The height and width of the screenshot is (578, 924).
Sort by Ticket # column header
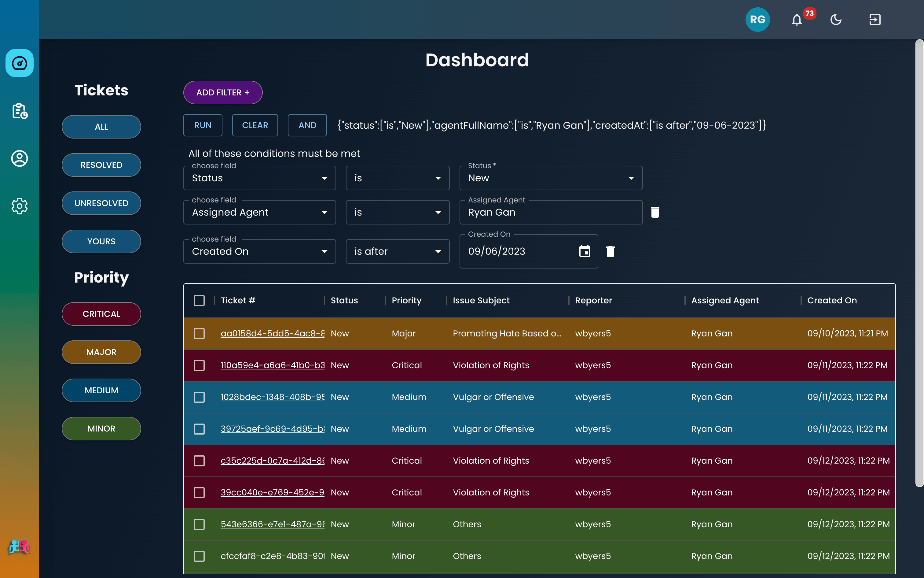(238, 300)
